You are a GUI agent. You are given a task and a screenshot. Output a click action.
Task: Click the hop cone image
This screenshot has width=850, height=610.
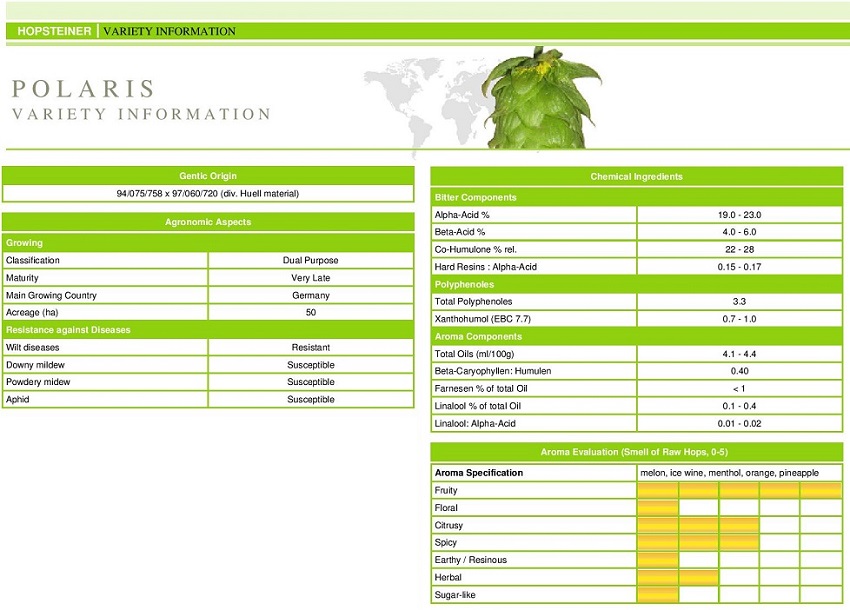click(x=540, y=98)
